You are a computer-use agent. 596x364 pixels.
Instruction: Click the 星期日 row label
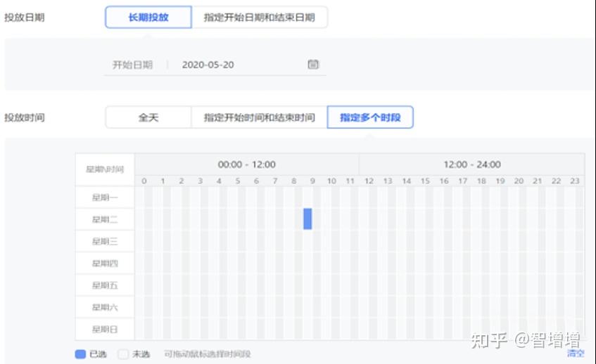point(105,329)
